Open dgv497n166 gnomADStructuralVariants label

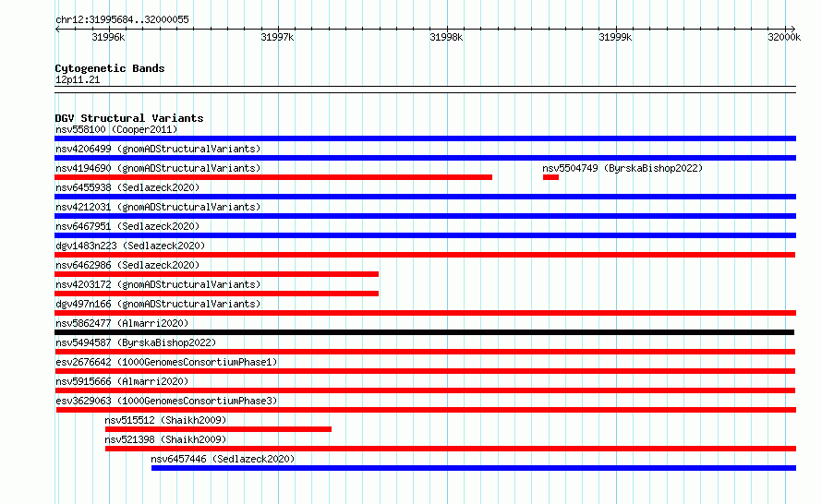[x=158, y=304]
